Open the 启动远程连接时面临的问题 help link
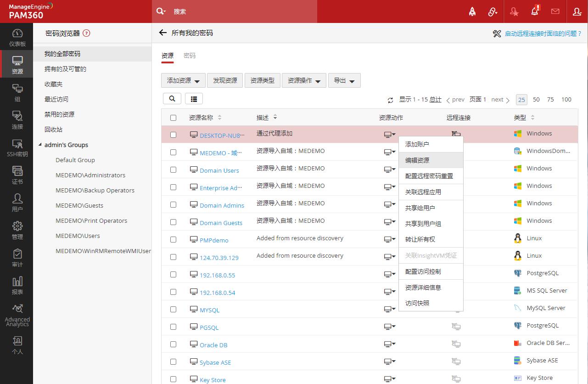The width and height of the screenshot is (588, 384). point(543,34)
